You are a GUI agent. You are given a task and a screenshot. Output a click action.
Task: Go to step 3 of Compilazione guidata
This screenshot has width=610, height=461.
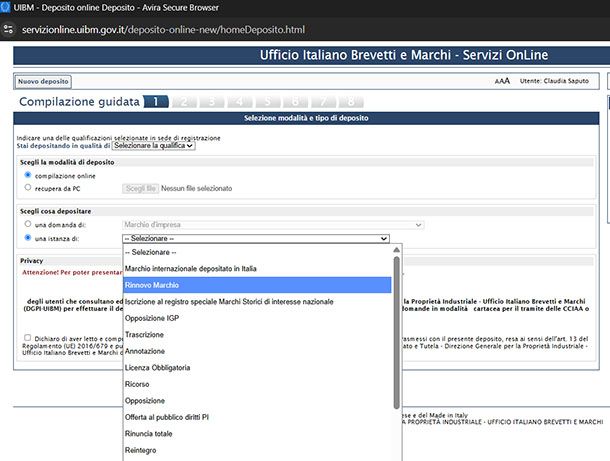tap(212, 102)
